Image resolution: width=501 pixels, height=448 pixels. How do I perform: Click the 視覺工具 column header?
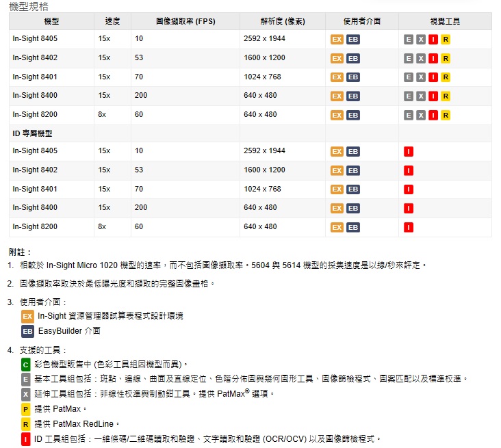pyautogui.click(x=445, y=21)
